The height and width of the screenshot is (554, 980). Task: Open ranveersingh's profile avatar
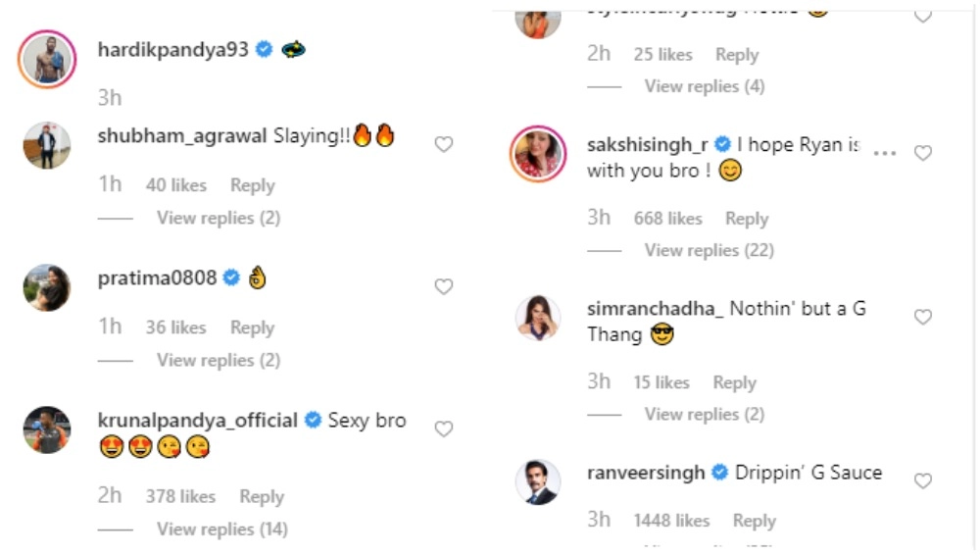pos(538,481)
